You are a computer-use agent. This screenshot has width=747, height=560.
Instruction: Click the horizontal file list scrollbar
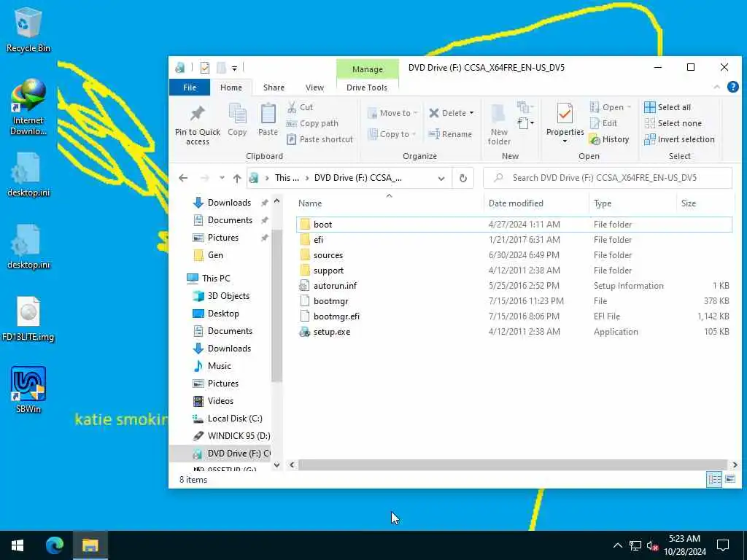(x=512, y=464)
